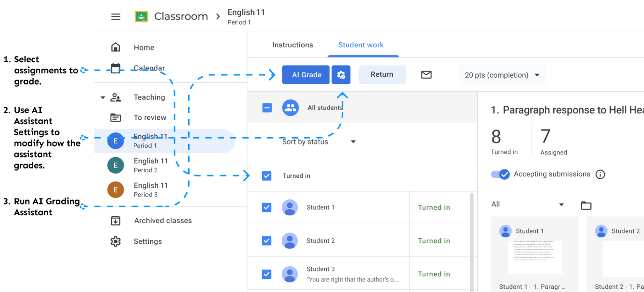Uncheck Student 2 checkbox
This screenshot has height=292, width=644.
click(x=267, y=241)
